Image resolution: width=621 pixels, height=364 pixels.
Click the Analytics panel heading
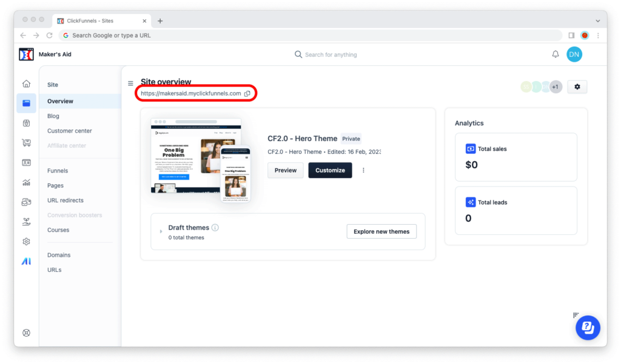[469, 123]
